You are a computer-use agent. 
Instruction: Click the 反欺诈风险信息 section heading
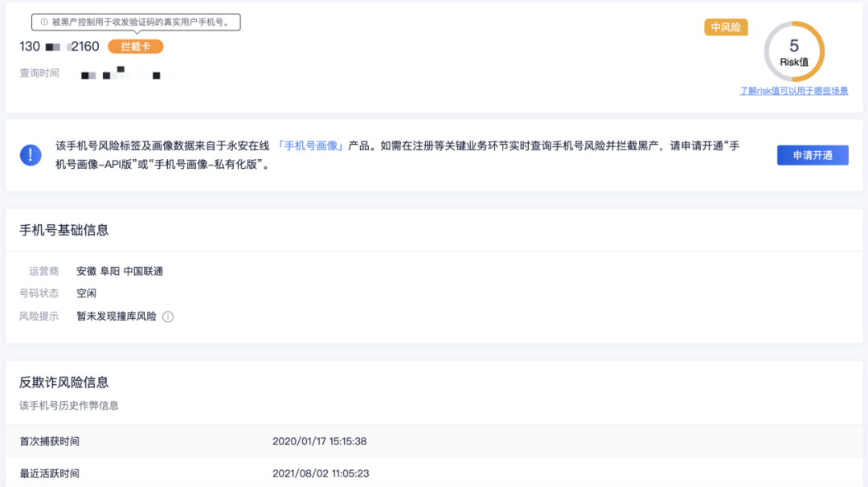pyautogui.click(x=64, y=383)
